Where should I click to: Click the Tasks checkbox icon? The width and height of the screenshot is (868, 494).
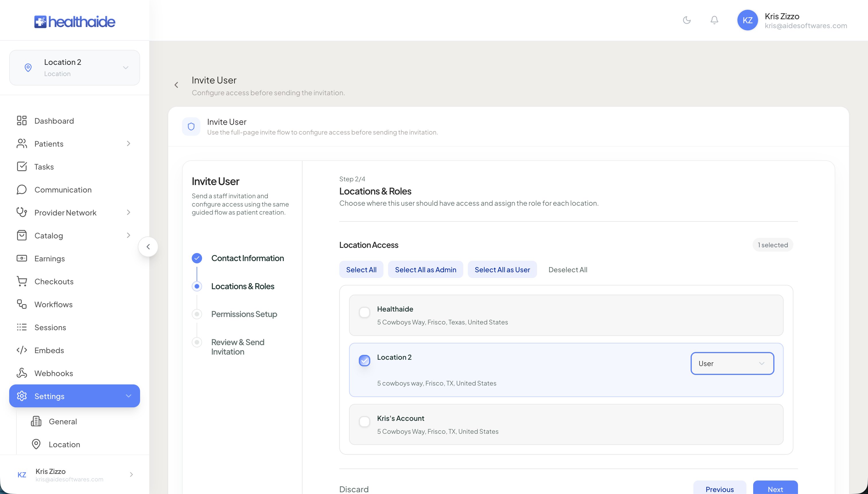point(22,166)
